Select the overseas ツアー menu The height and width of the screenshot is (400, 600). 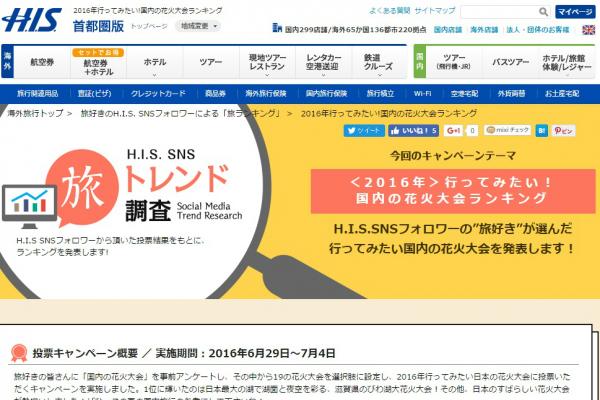pos(210,62)
